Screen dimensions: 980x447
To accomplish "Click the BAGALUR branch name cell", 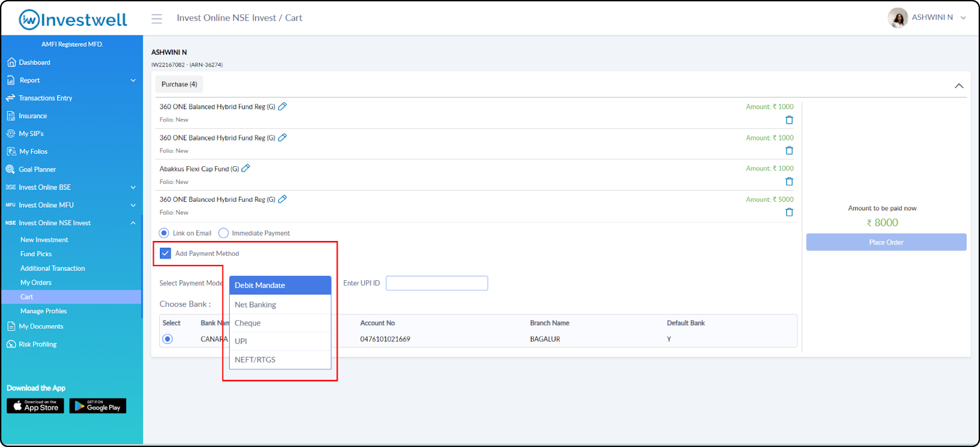I will coord(545,339).
